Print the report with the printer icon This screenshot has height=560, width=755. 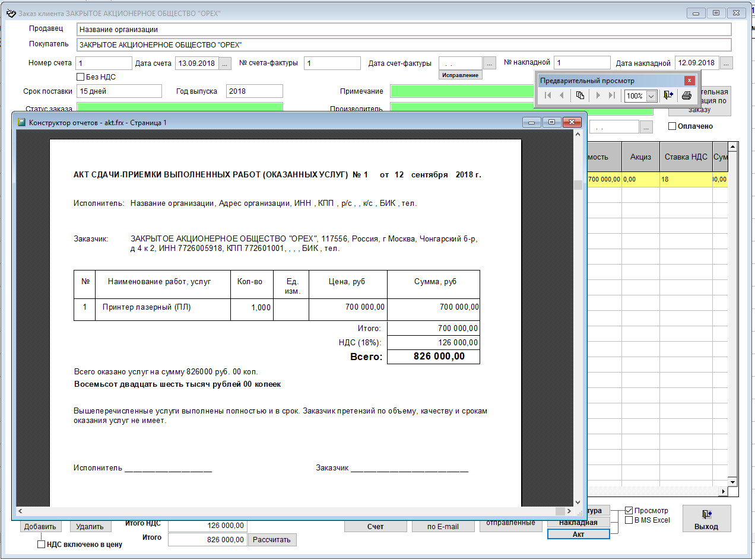687,96
